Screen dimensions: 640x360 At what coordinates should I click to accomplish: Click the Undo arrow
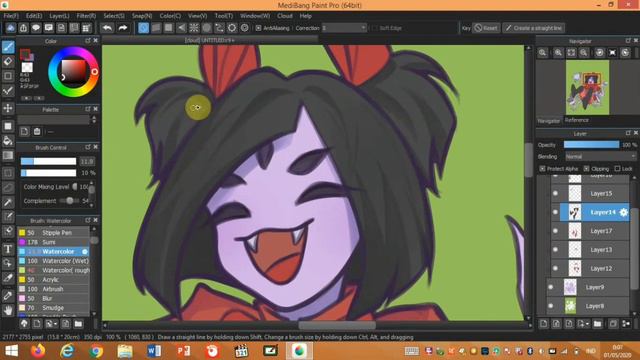click(x=107, y=28)
